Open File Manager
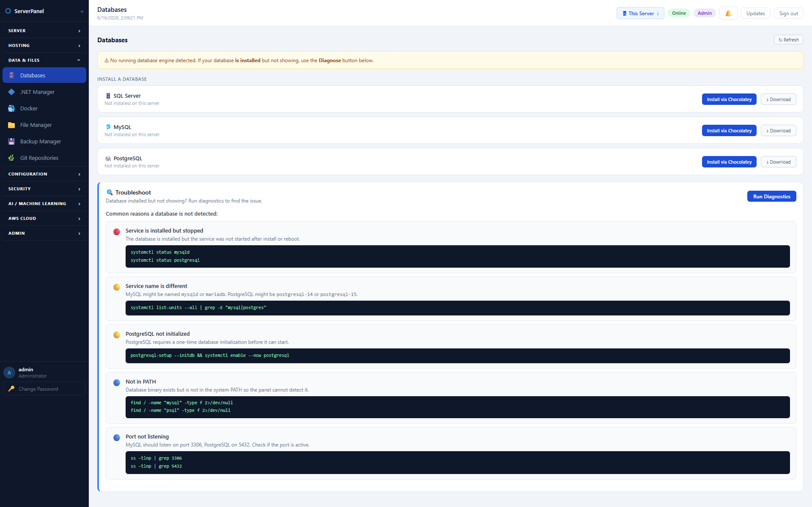 coord(44,125)
